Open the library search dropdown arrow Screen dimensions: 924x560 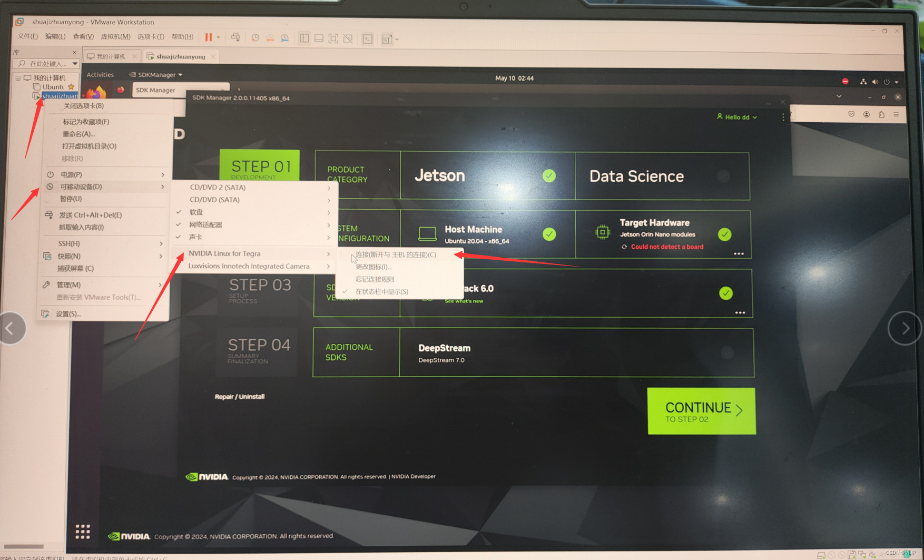(75, 64)
